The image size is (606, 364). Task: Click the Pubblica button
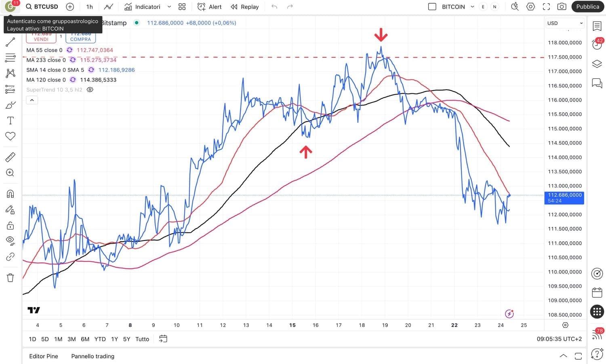coord(587,6)
